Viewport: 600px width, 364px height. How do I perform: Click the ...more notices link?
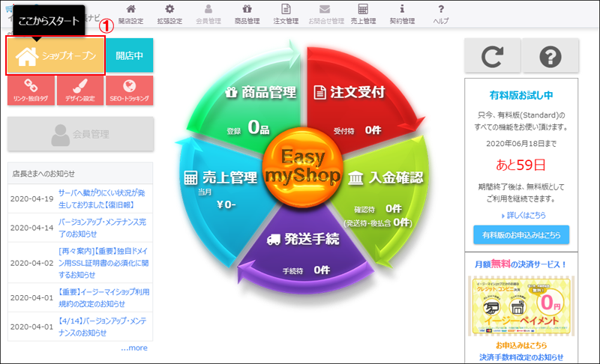tap(134, 348)
